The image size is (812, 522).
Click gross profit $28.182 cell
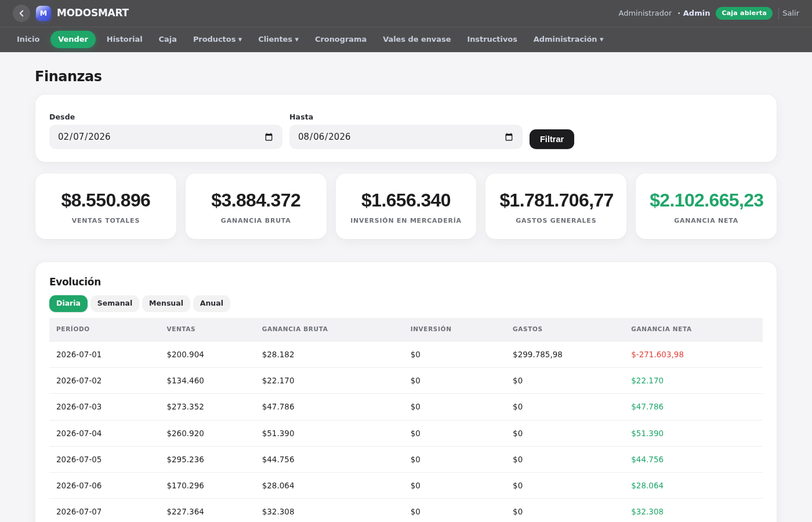point(278,354)
